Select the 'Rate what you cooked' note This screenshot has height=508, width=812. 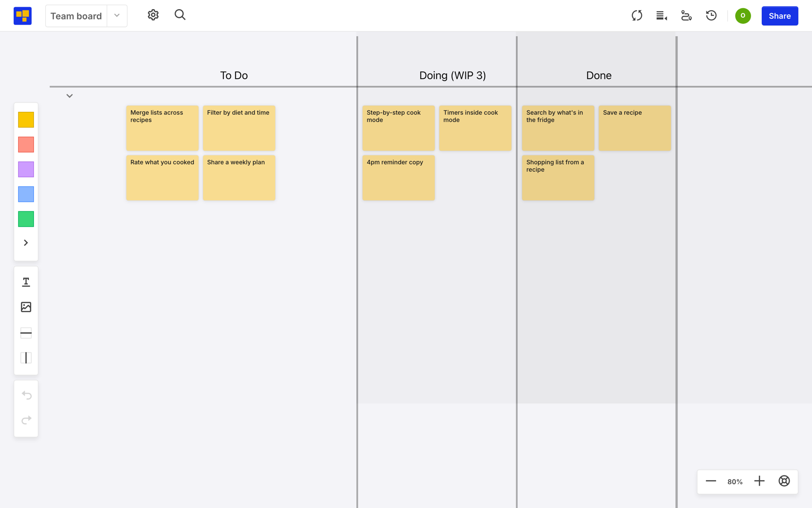(x=162, y=178)
